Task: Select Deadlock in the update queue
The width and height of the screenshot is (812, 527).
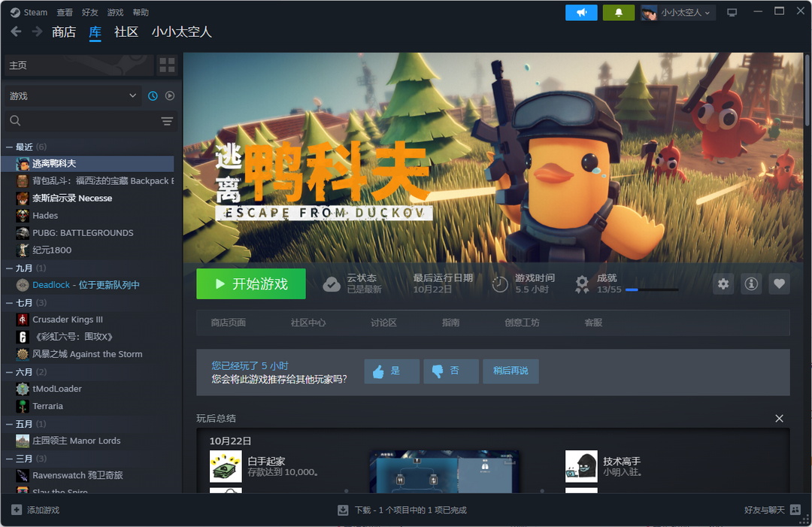Action: pyautogui.click(x=88, y=285)
